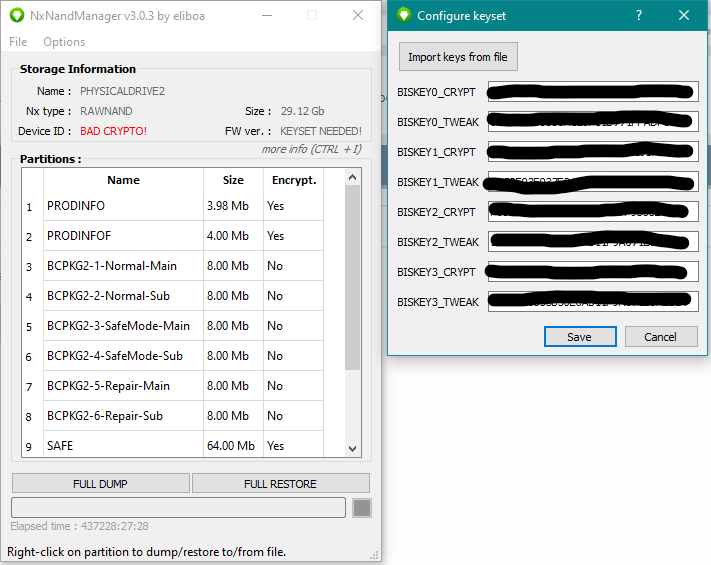Click the Right-click on partition status message

click(x=146, y=552)
